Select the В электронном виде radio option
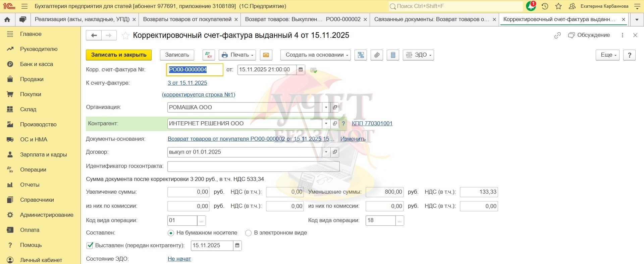The image size is (644, 264). tap(249, 233)
